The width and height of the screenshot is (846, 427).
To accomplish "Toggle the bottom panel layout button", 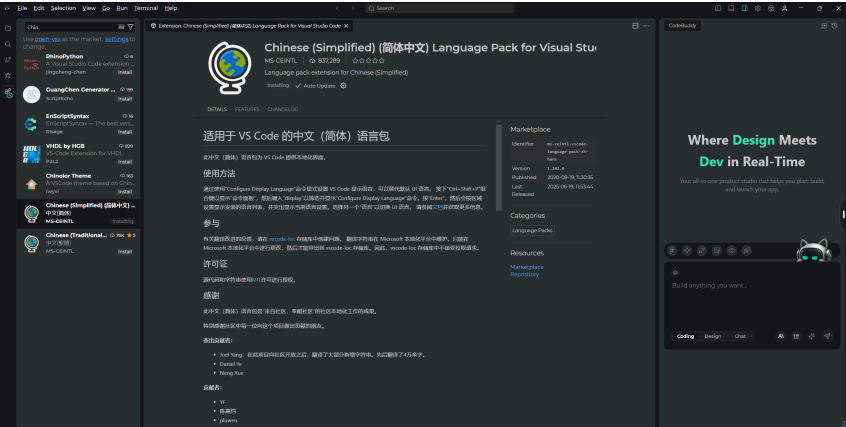I will (x=730, y=8).
